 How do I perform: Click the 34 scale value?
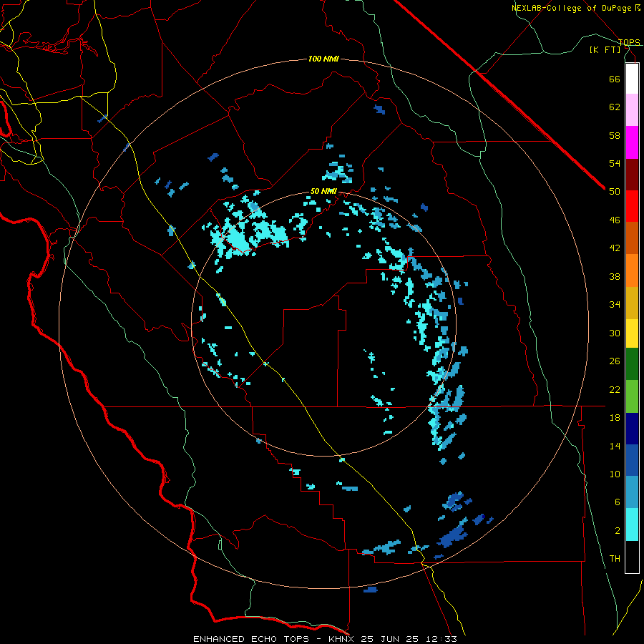(x=615, y=305)
